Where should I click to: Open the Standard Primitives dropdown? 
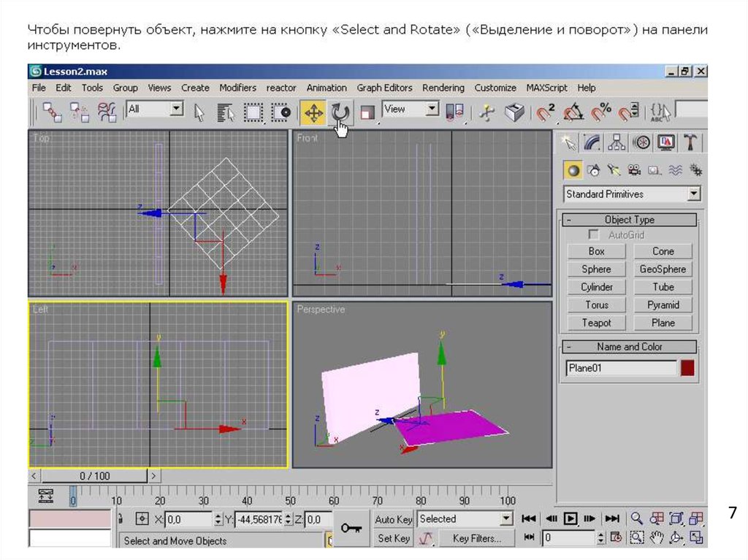point(693,194)
